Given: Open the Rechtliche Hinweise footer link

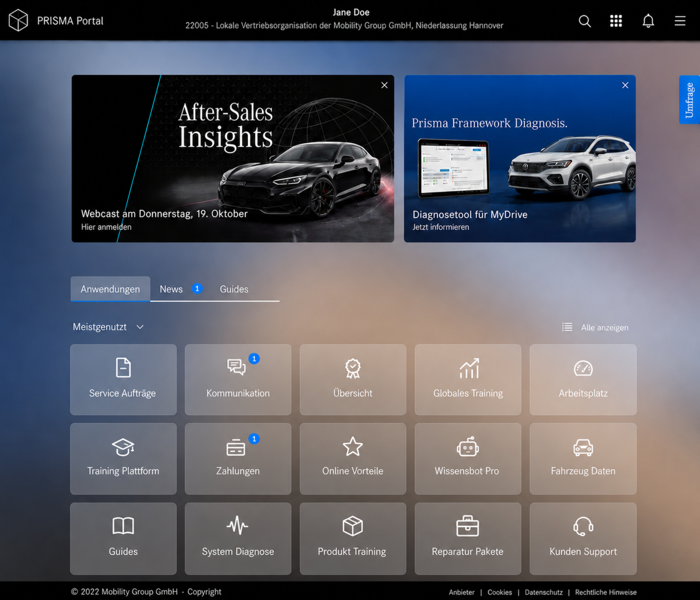Looking at the screenshot, I should click(x=606, y=592).
